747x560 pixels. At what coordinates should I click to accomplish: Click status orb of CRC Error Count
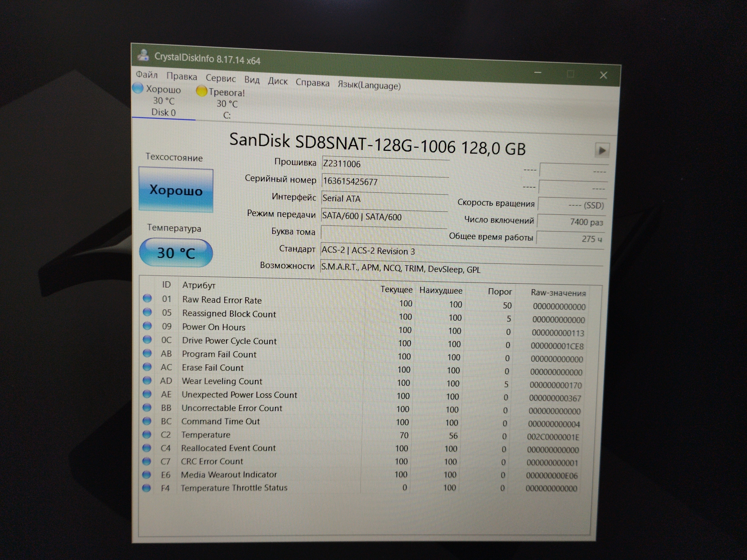click(x=146, y=461)
